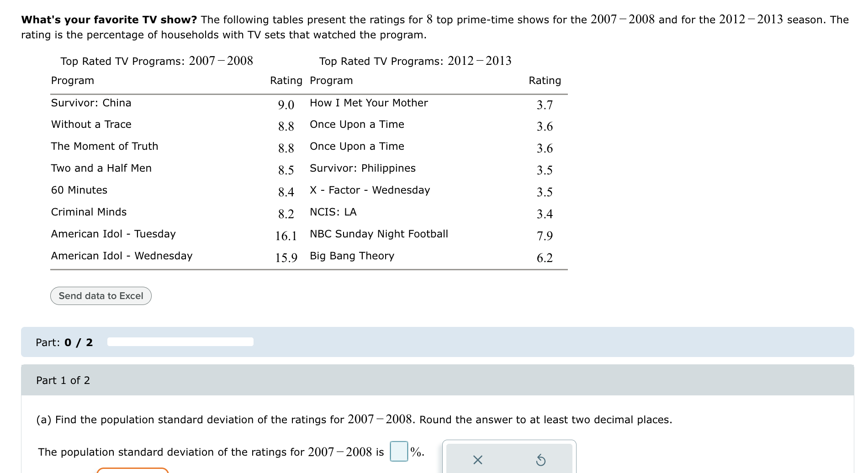The image size is (868, 473).
Task: Select the Part 1 of 2 section header
Action: click(63, 380)
